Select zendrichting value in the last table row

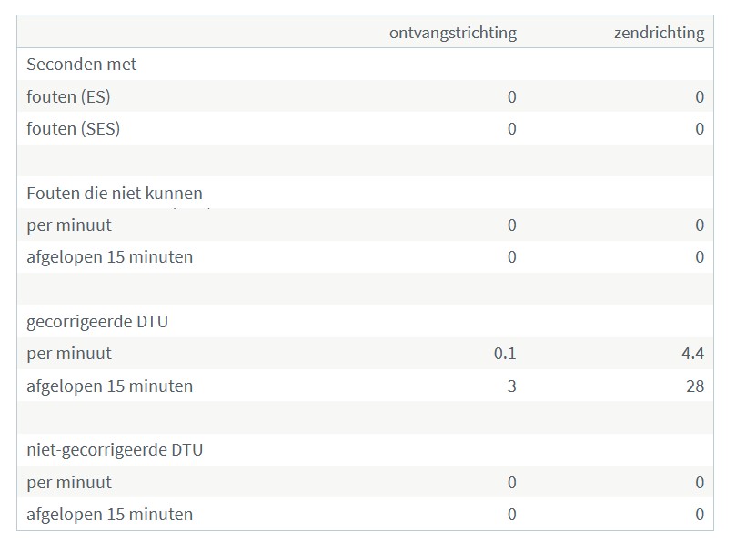click(x=700, y=515)
